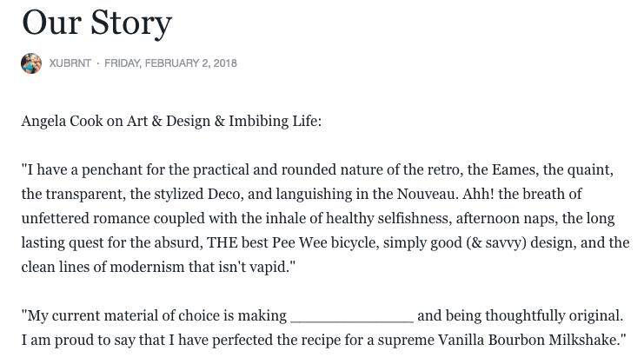
Task: Click the words 'Imbibing Life' in the heading
Action: 274,122
